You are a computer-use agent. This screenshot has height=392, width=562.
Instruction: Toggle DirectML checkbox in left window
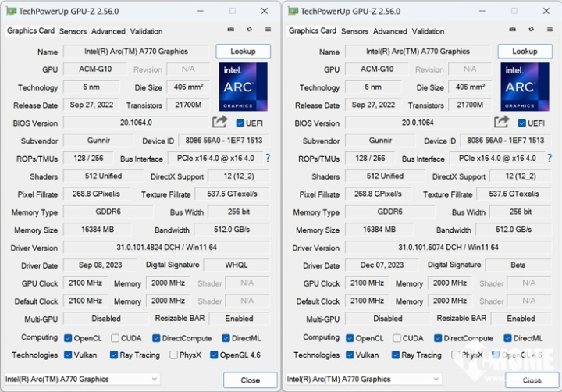pyautogui.click(x=226, y=338)
